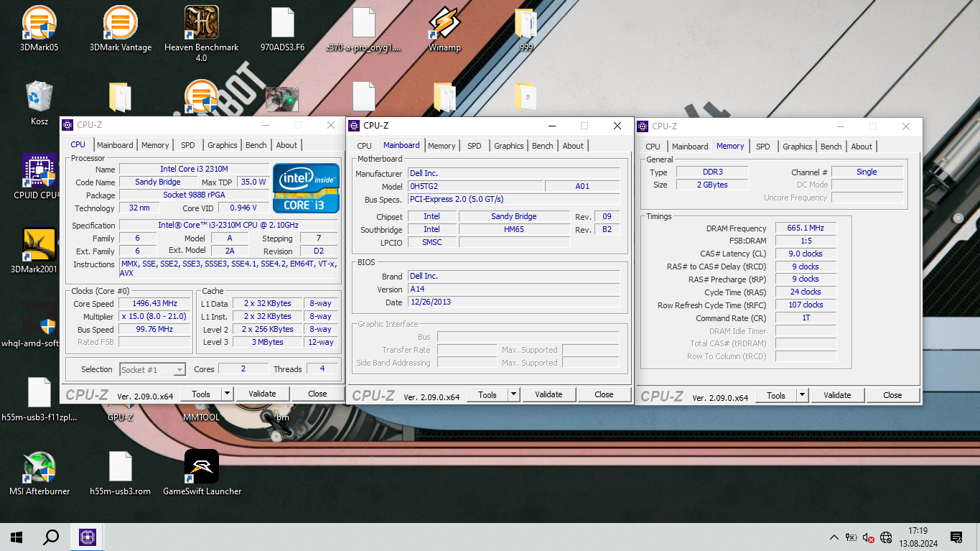
Task: Open the 3DMark2001 desktop shortcut
Action: [x=39, y=251]
